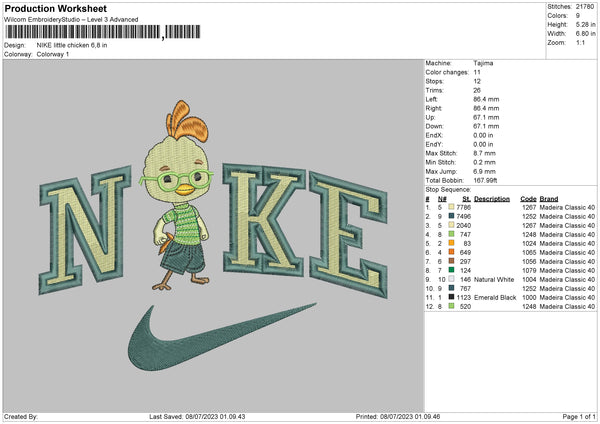Select the "Page 1 of 1" footer text
The image size is (600, 424).
coord(579,416)
